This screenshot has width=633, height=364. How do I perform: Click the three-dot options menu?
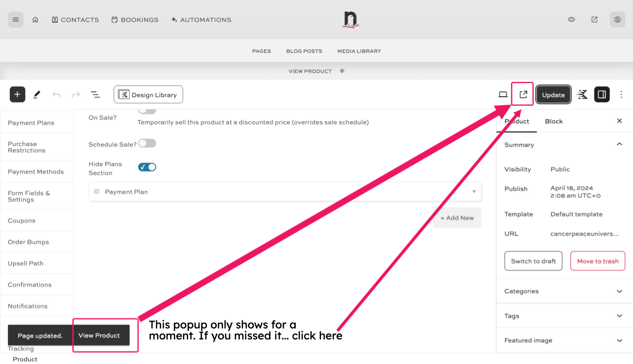pyautogui.click(x=621, y=94)
